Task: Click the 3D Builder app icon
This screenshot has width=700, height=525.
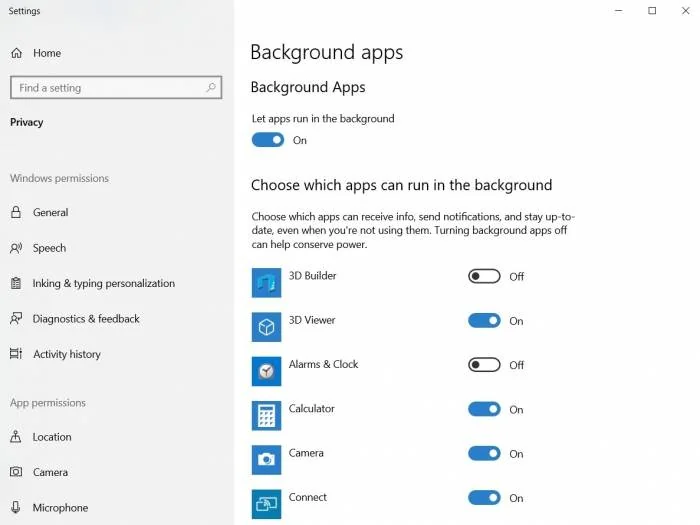Action: 267,283
